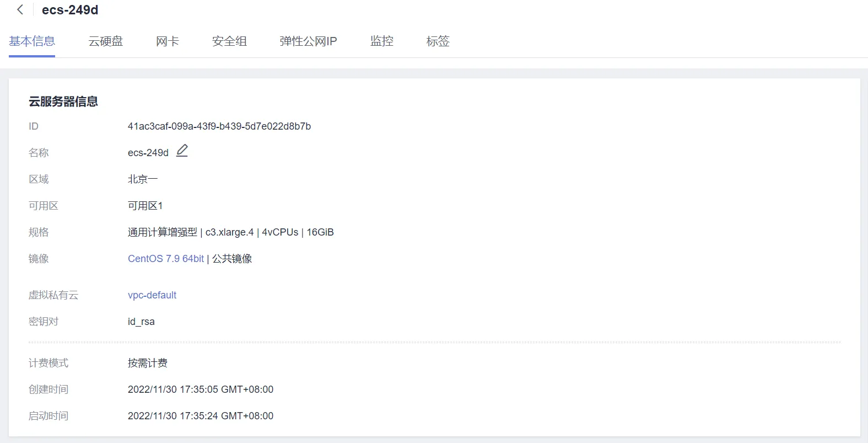Select the 安全组 tab
Screen dimensions: 868x443
229,41
